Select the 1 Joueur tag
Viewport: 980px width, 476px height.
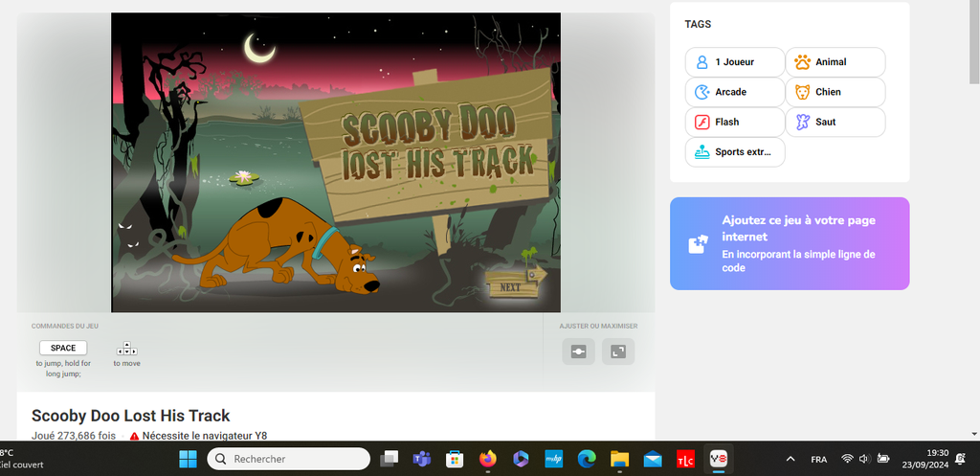[x=734, y=62]
